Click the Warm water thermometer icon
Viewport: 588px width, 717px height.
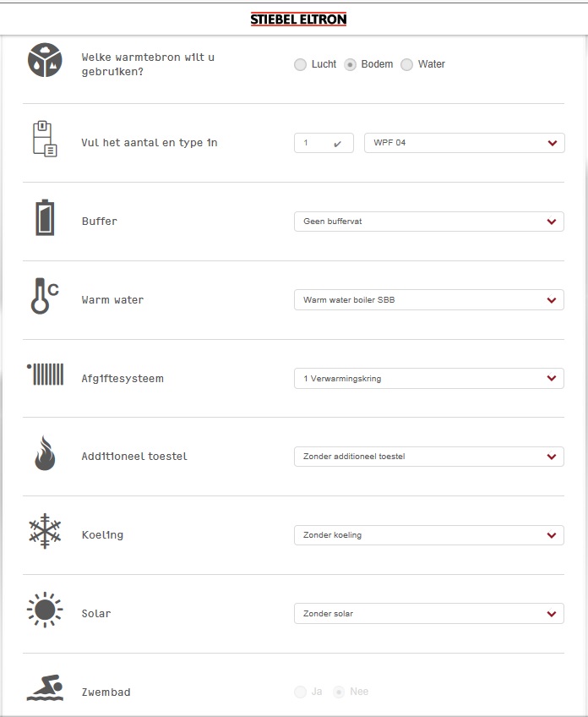[x=45, y=297]
